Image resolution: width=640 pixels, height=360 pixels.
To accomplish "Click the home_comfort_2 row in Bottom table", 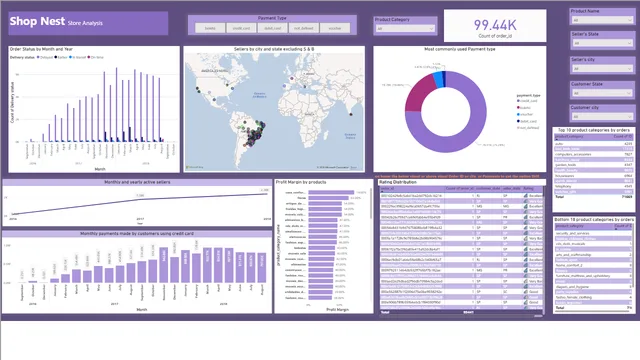I will pyautogui.click(x=593, y=265).
